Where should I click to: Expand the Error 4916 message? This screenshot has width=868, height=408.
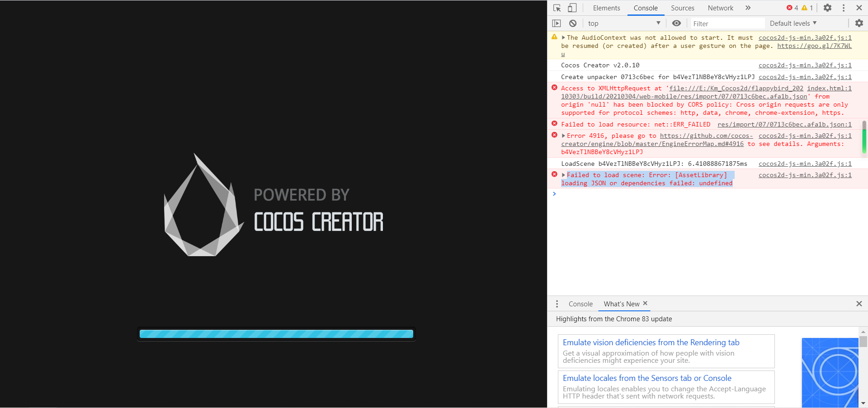tap(563, 136)
